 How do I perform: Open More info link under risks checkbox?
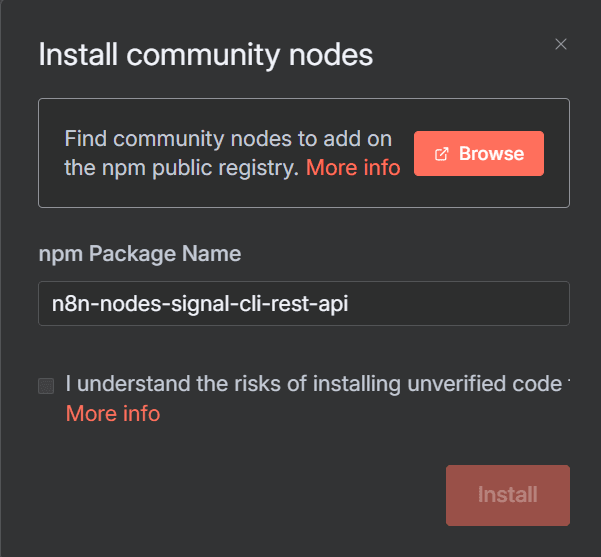tap(113, 414)
